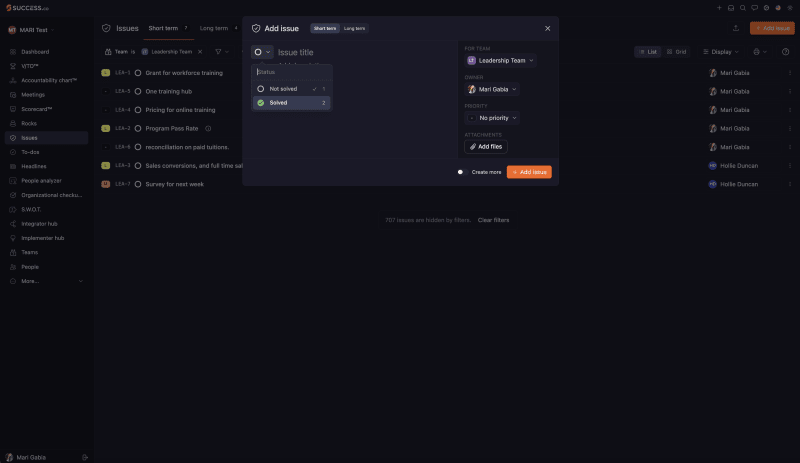The width and height of the screenshot is (800, 463).
Task: Focus the Status search field
Action: [291, 72]
